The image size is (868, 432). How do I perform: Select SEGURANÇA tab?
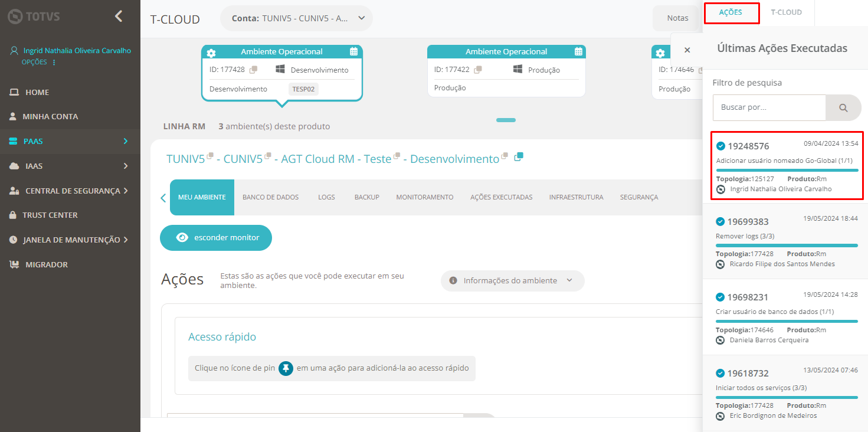coord(639,197)
